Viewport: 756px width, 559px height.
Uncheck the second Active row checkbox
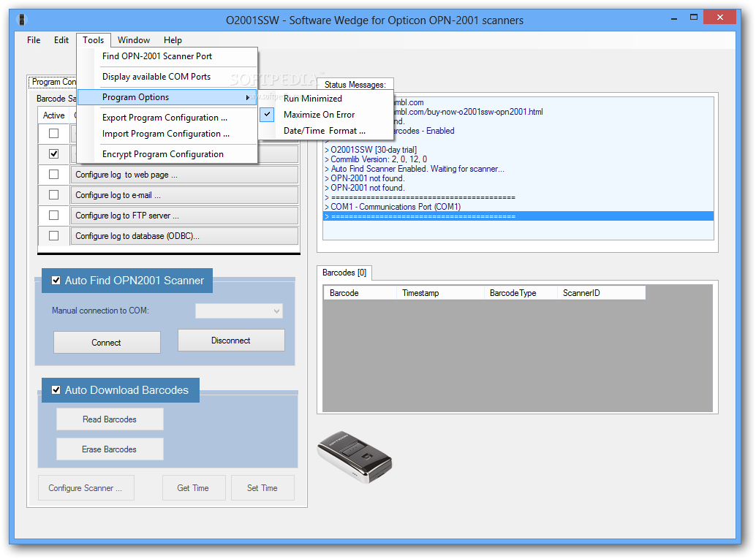(x=53, y=153)
